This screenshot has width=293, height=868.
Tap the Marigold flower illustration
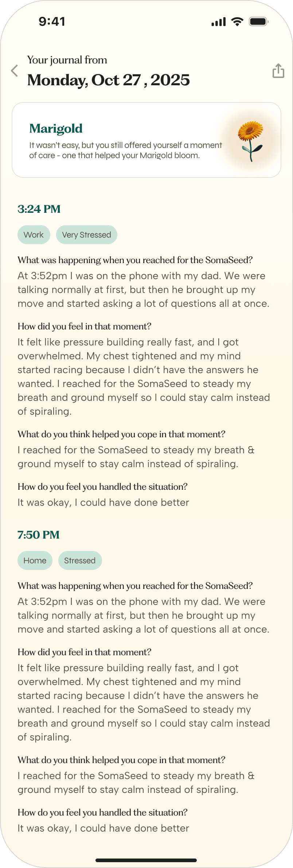250,141
